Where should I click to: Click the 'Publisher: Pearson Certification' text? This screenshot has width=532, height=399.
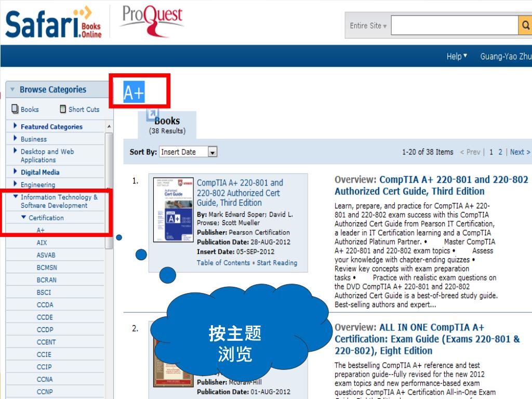tap(243, 232)
